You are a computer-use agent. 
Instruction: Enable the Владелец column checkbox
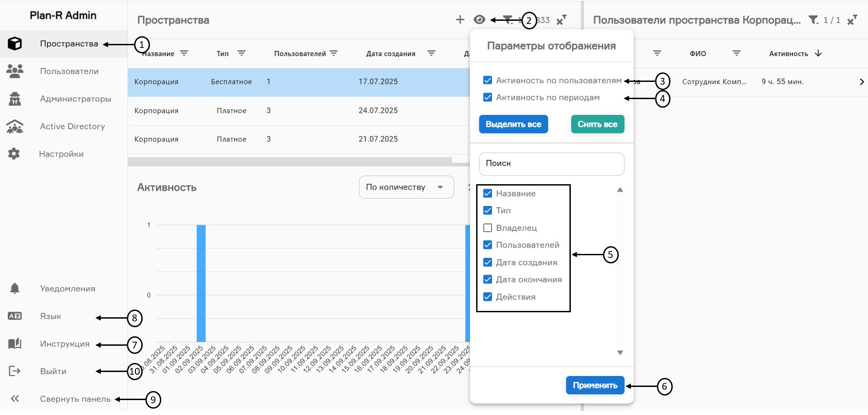487,228
